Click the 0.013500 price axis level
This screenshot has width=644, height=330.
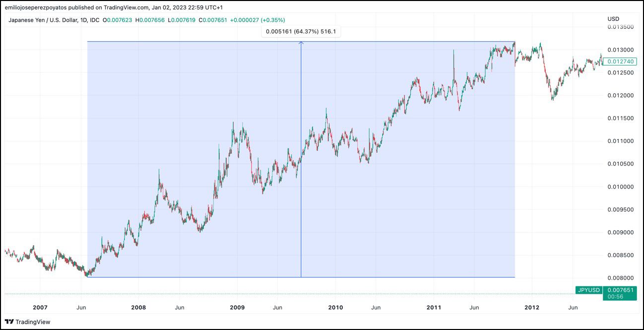point(621,27)
